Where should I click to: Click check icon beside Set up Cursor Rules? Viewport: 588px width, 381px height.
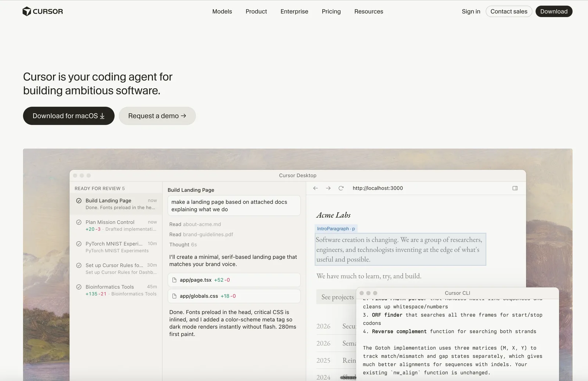coord(79,265)
